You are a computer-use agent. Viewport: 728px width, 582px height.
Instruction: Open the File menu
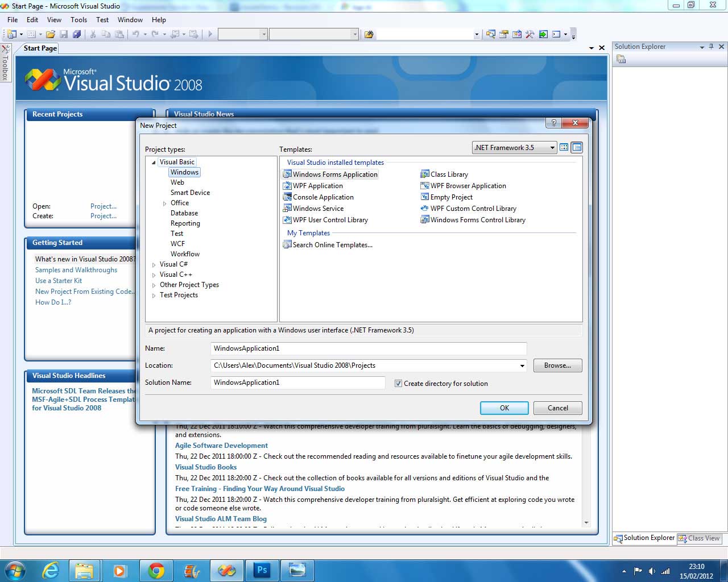pos(13,19)
